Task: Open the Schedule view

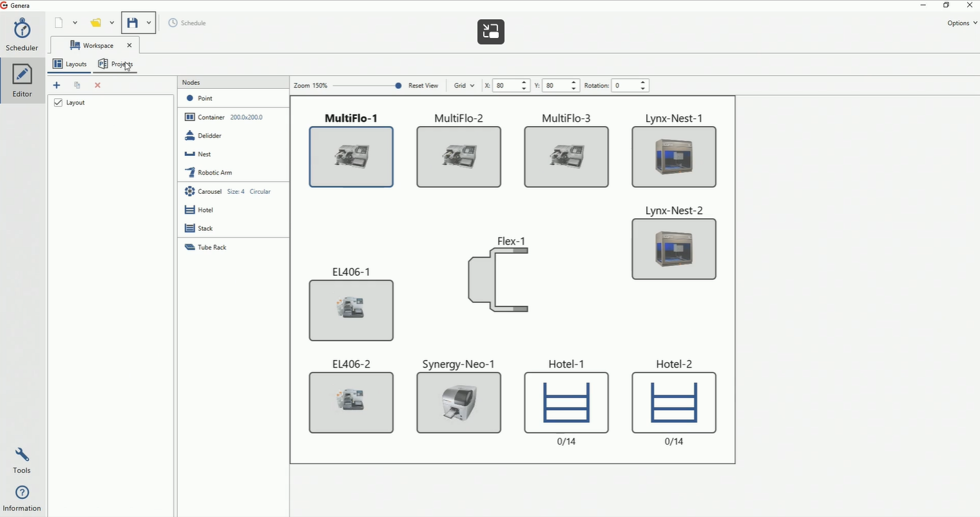Action: coord(187,23)
